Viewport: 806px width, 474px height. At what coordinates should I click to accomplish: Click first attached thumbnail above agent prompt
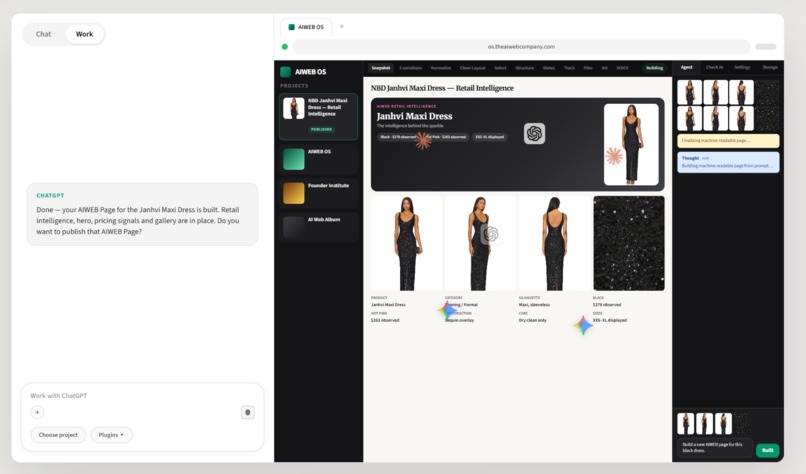[x=685, y=424]
